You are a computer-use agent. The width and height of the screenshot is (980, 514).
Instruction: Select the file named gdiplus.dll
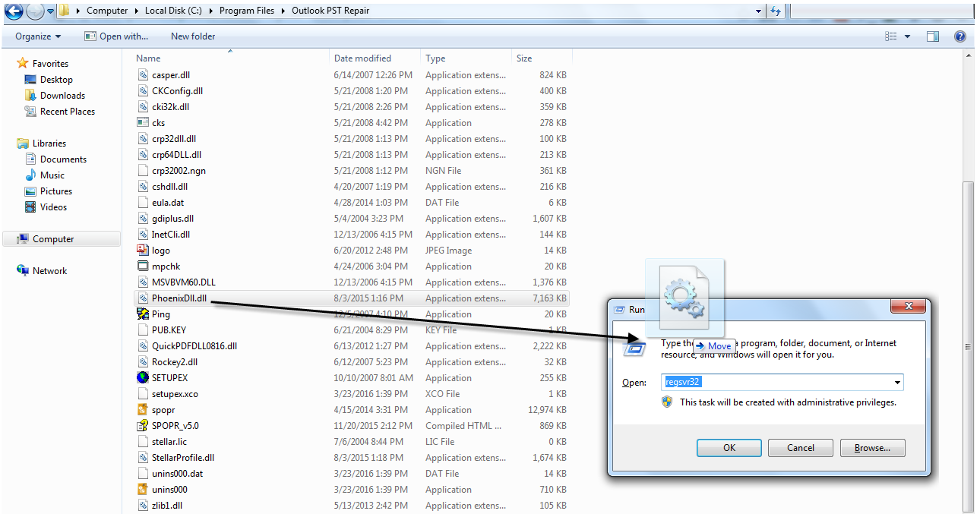coord(172,219)
